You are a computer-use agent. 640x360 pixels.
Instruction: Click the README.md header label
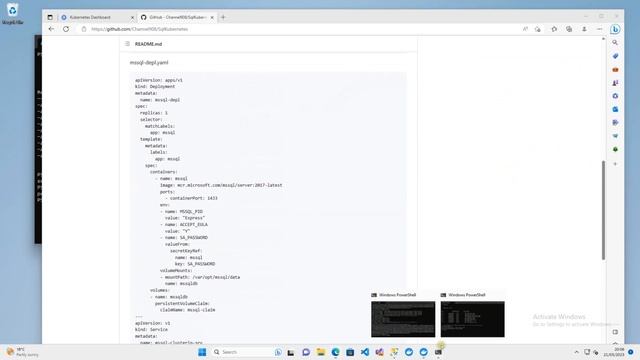pos(148,44)
